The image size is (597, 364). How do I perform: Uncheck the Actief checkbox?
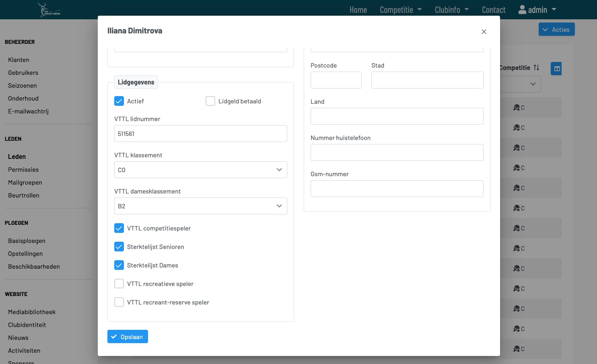click(x=119, y=101)
